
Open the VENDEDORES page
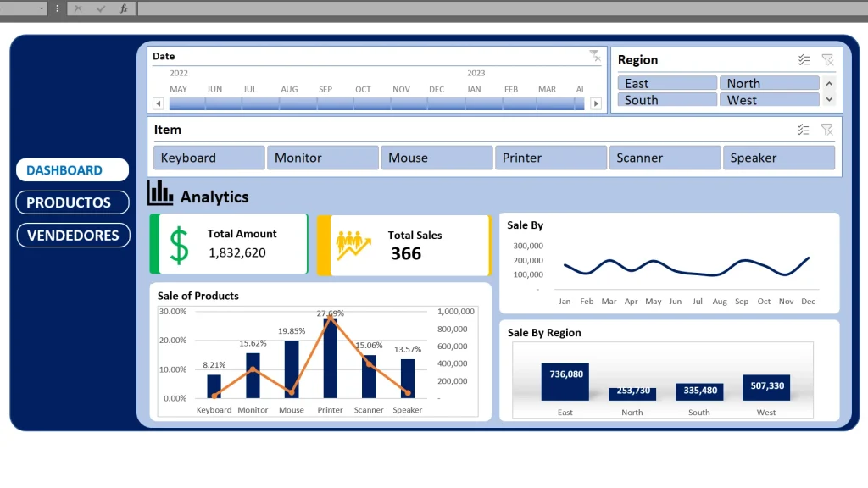[72, 235]
